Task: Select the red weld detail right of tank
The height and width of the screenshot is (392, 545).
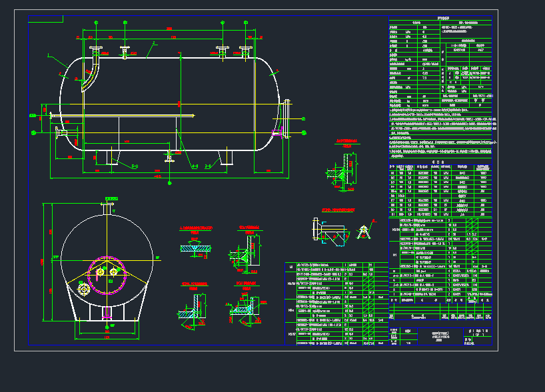Action: 344,170
